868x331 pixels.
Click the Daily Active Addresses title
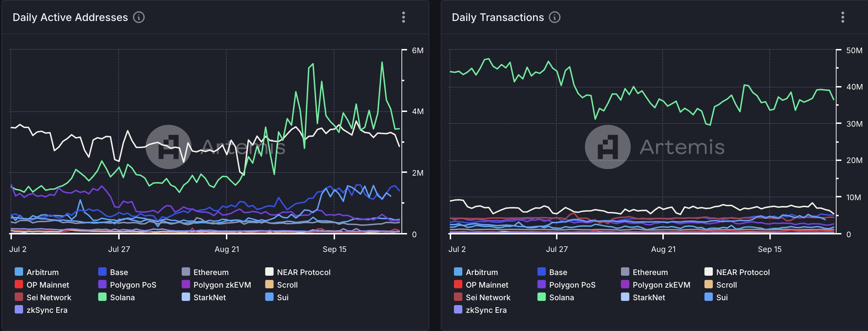[70, 17]
